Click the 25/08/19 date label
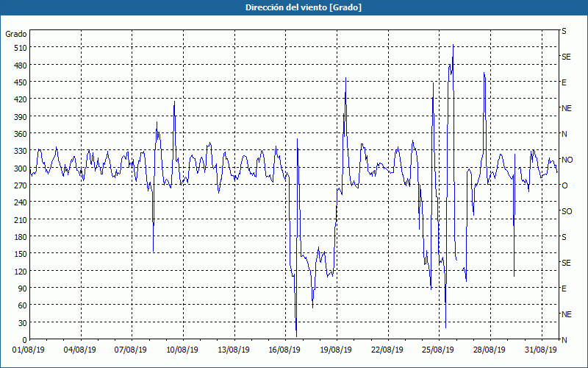Image resolution: width=588 pixels, height=368 pixels. click(438, 350)
